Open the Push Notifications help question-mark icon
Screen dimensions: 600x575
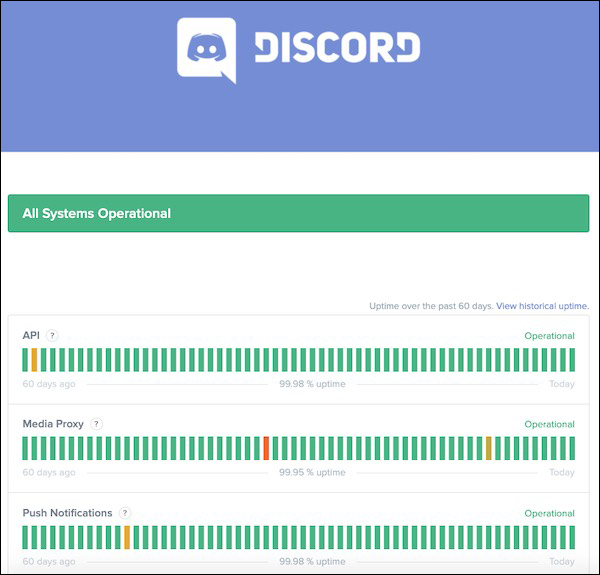coord(125,513)
